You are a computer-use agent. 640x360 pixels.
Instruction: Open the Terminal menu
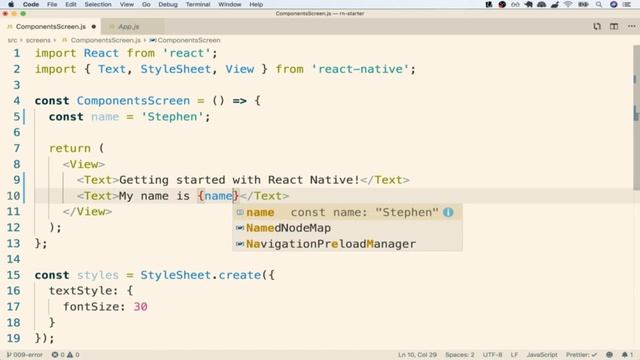click(x=198, y=4)
